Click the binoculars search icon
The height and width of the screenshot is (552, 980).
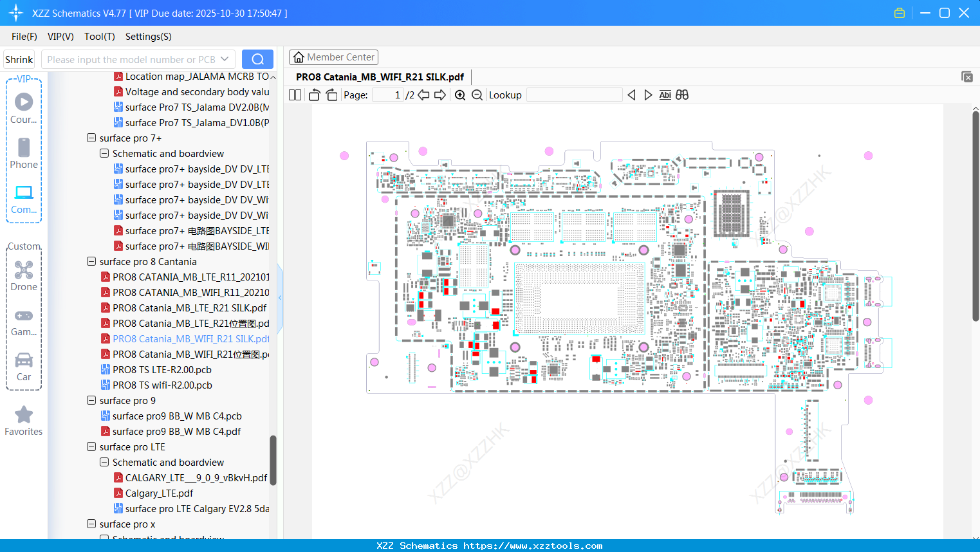pyautogui.click(x=682, y=95)
